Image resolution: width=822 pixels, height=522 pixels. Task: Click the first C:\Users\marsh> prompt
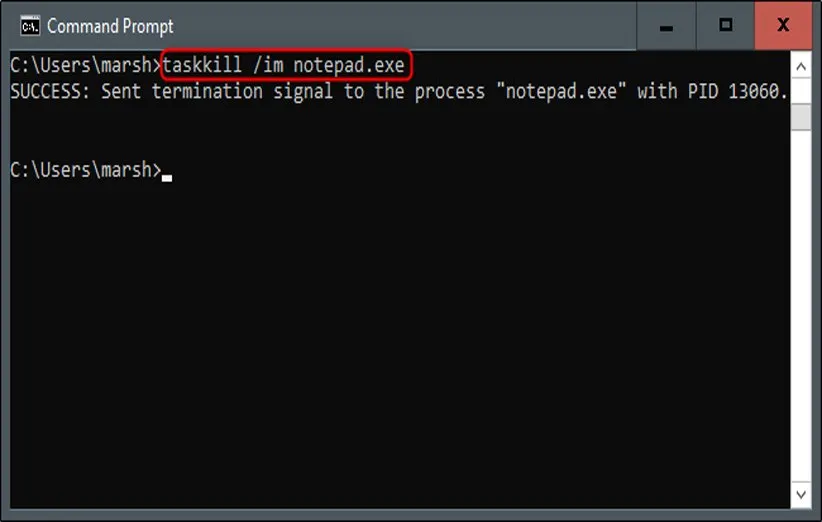[x=85, y=65]
